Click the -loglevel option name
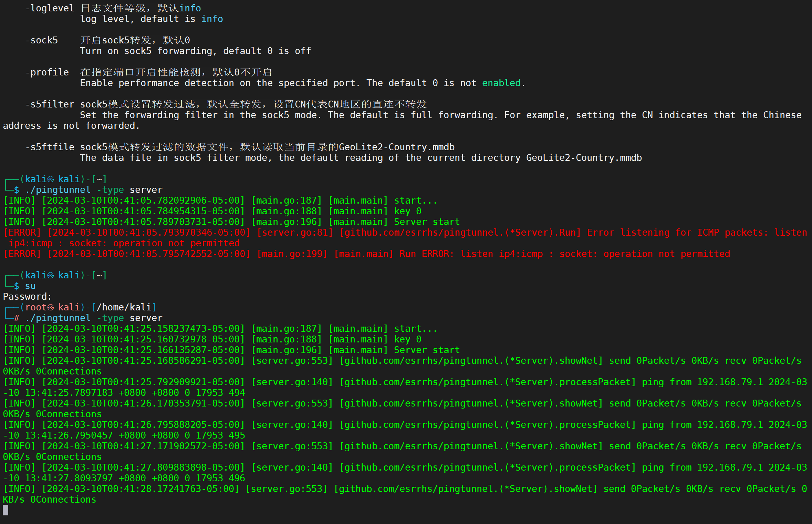The image size is (812, 524). click(50, 8)
